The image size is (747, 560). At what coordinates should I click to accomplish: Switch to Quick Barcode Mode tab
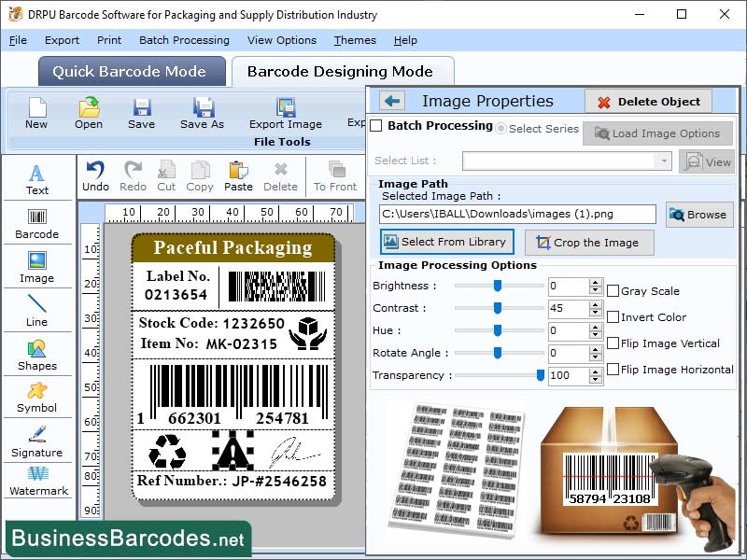click(x=131, y=71)
